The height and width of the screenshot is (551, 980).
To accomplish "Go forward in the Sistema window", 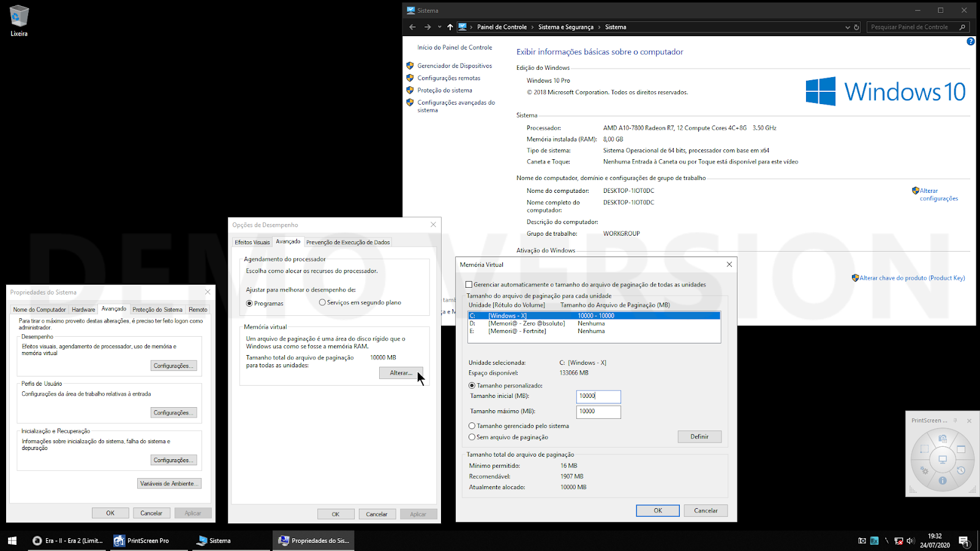I will (428, 27).
